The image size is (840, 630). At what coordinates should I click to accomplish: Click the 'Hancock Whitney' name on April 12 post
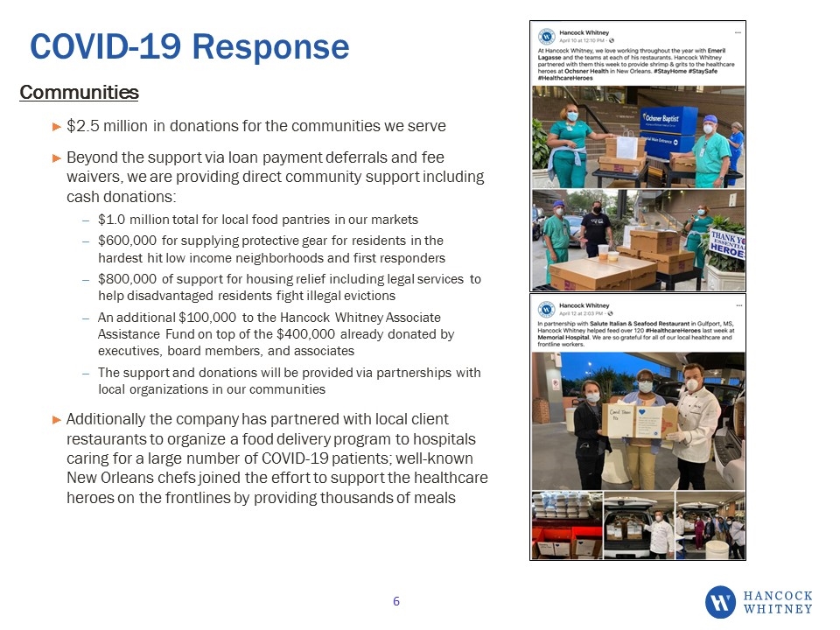(x=584, y=305)
